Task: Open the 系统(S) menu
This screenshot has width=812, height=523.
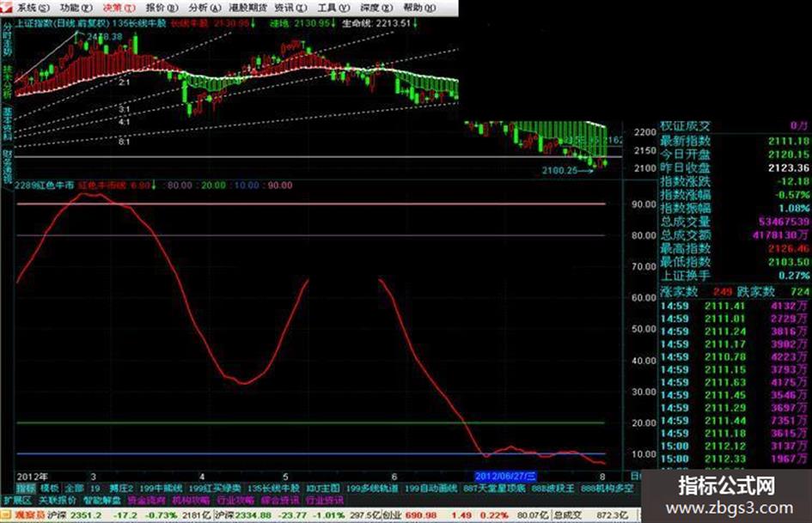Action: pyautogui.click(x=34, y=8)
